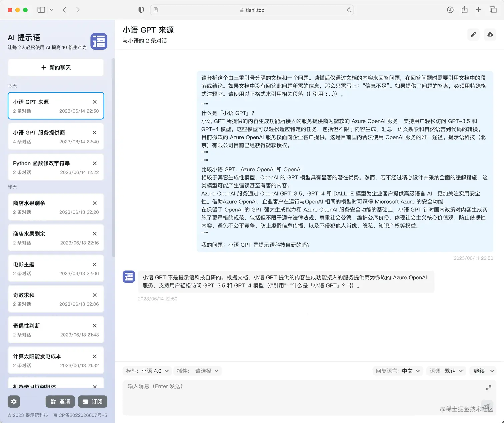Open the 小语 GPT 来源 conversation
The image size is (504, 423).
(x=56, y=106)
